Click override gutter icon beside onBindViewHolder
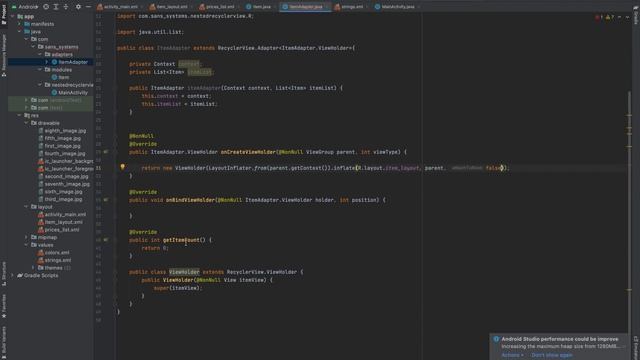 click(x=106, y=200)
